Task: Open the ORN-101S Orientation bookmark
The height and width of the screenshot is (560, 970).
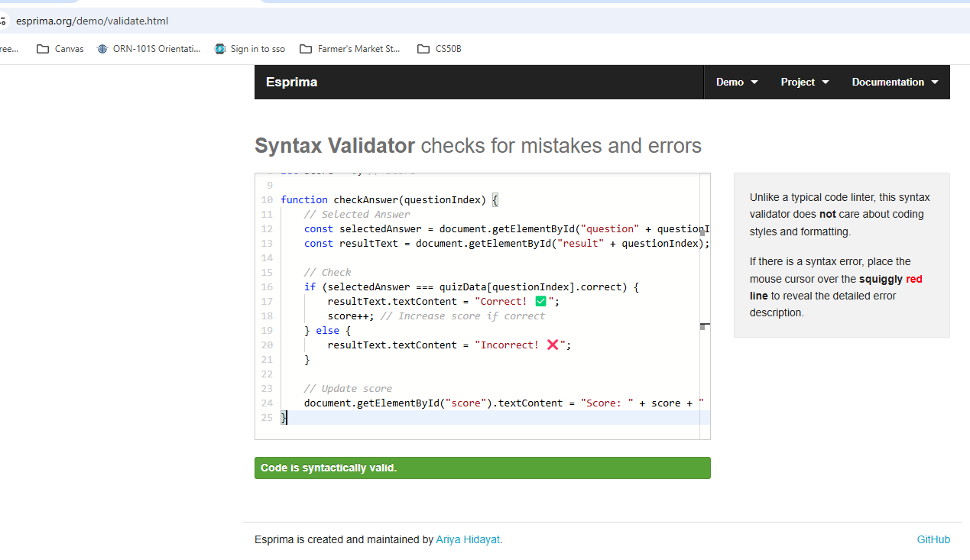Action: tap(149, 49)
